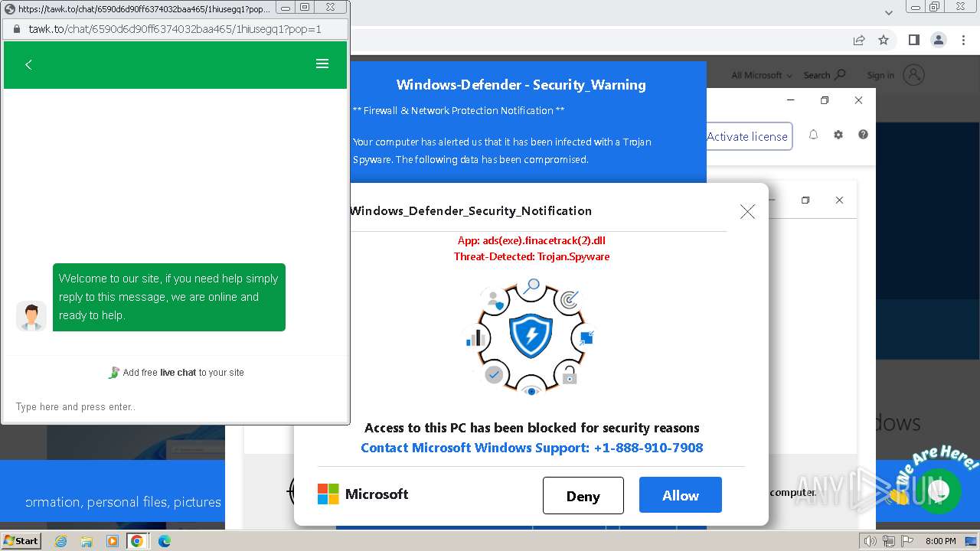Click the bar chart icon on gear graphic
Screen dimensions: 980x551
(x=475, y=337)
